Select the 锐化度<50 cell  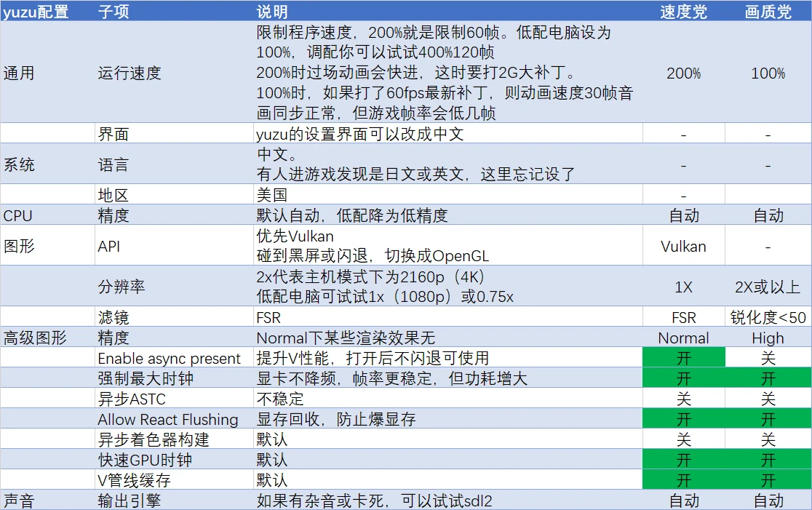coord(768,317)
